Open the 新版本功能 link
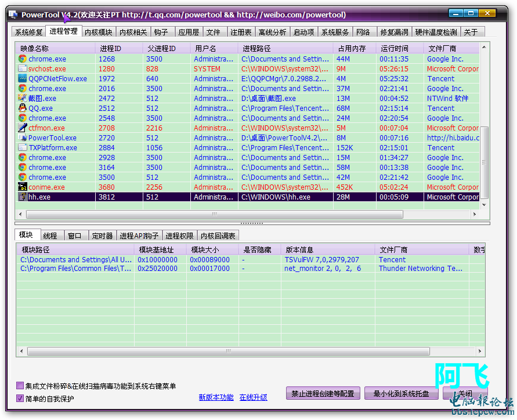 pyautogui.click(x=216, y=397)
